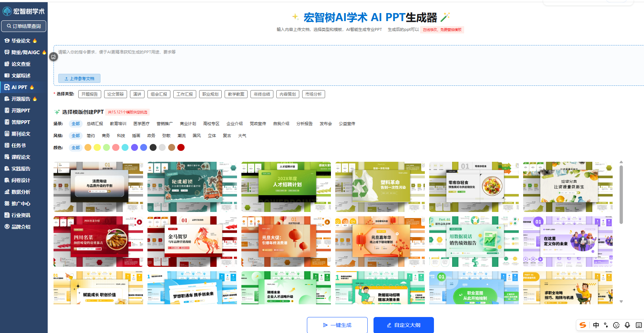Click the 降重/降AIGC sidebar icon
This screenshot has height=333, width=644.
click(7, 52)
